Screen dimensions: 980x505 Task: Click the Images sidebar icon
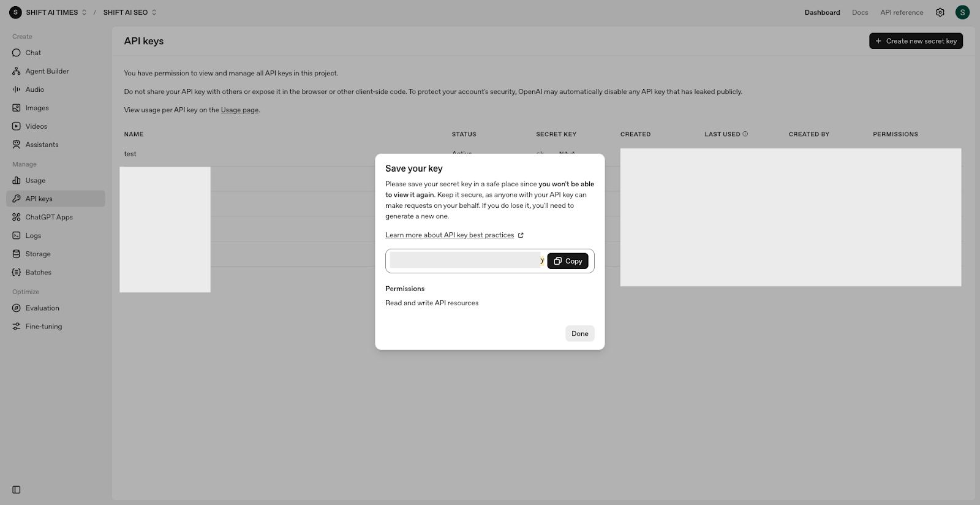[17, 108]
